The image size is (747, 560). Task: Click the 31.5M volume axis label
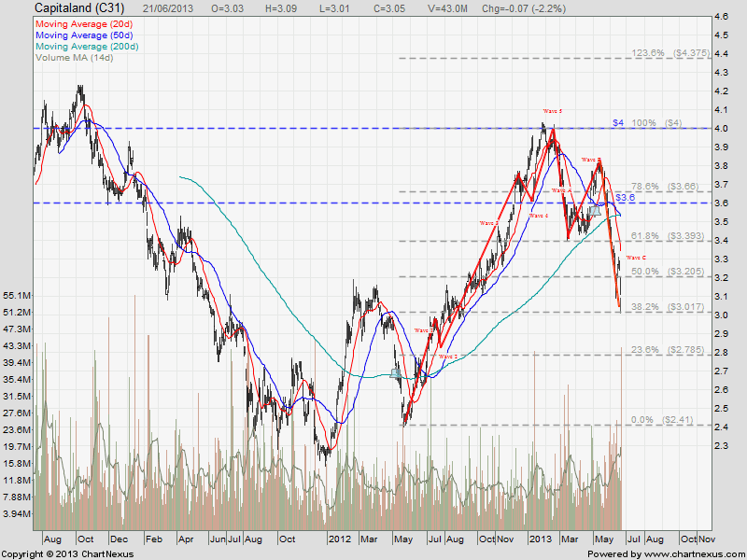[x=17, y=396]
